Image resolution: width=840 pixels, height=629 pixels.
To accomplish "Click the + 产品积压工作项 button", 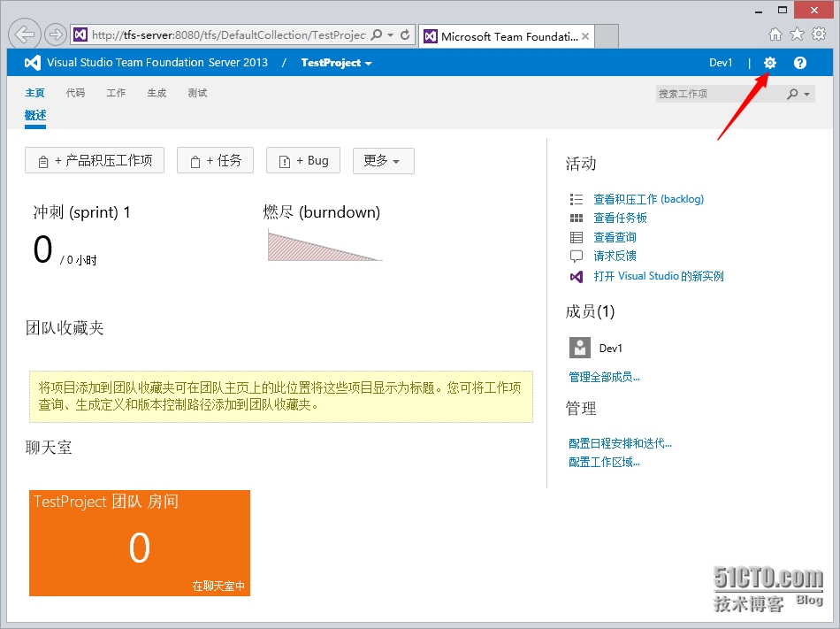I will pos(95,161).
